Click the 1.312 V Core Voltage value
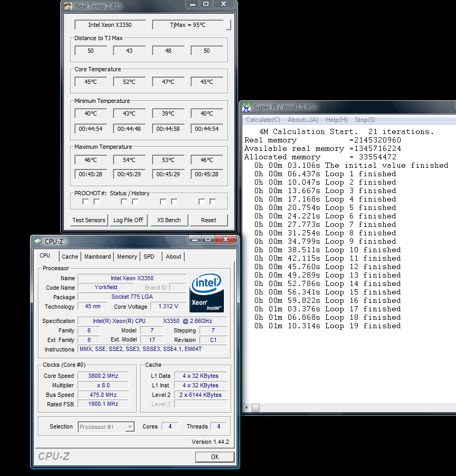The image size is (456, 476). [x=168, y=306]
